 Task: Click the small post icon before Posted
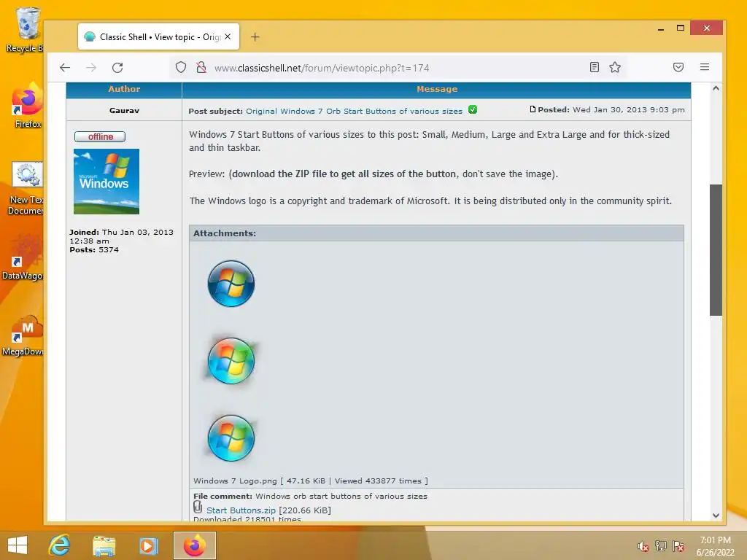tap(533, 109)
